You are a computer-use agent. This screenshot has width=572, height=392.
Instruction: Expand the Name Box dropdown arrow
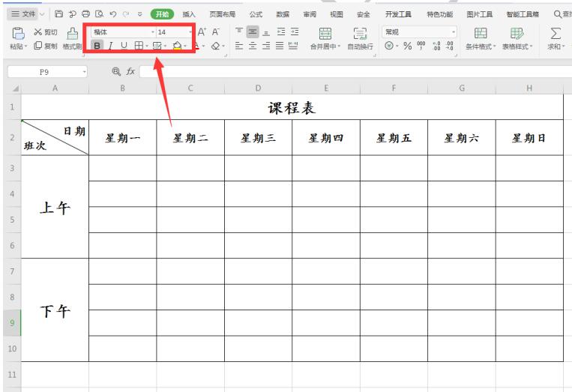point(84,71)
